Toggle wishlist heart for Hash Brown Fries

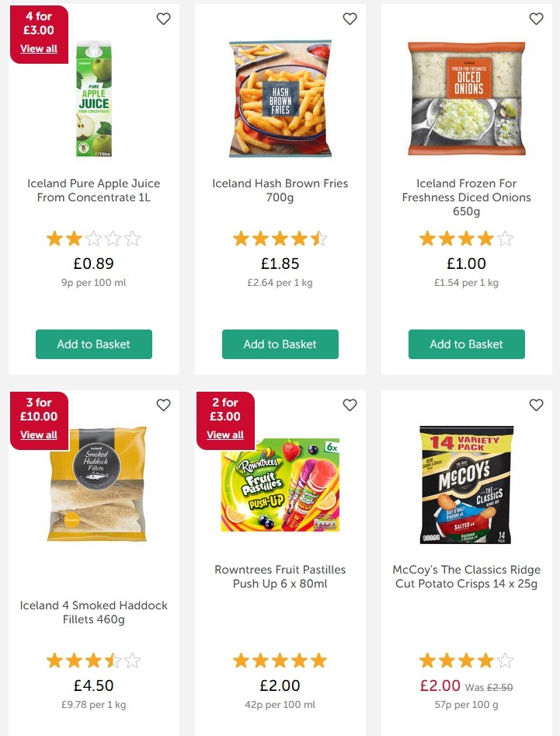click(x=350, y=19)
